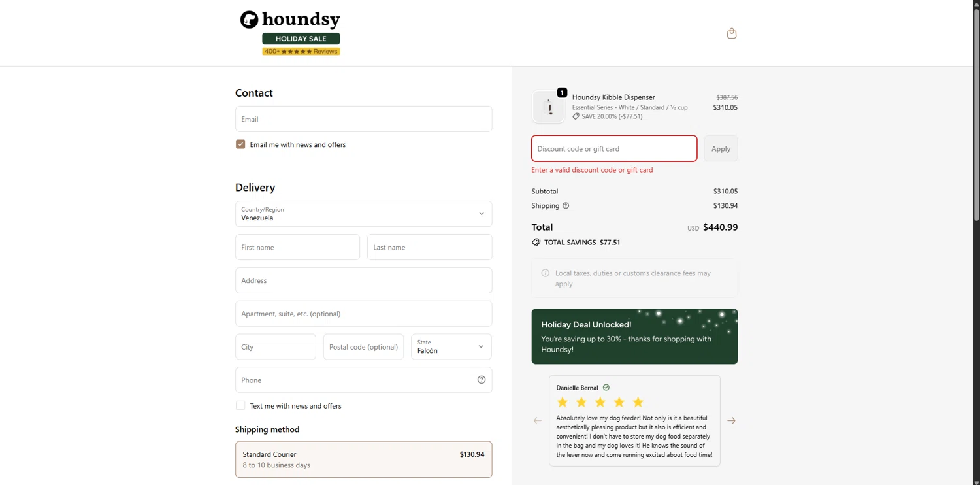Click the Holiday Sale banner badge
The image size is (980, 485).
(x=301, y=39)
